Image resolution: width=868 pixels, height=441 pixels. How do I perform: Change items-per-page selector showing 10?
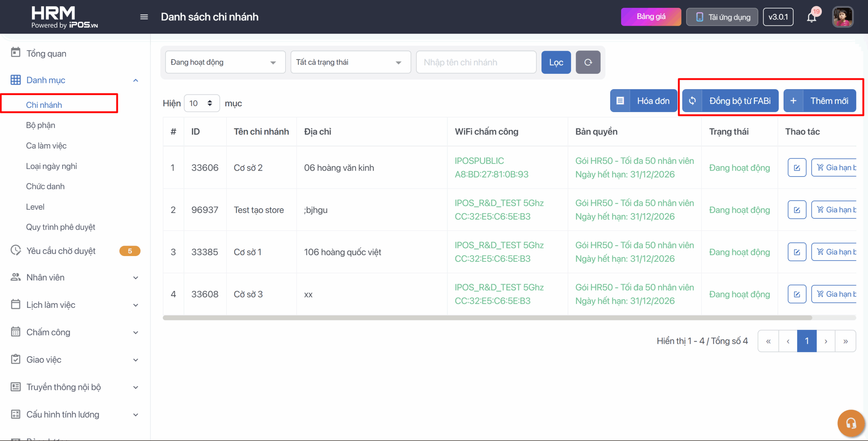[x=201, y=103]
